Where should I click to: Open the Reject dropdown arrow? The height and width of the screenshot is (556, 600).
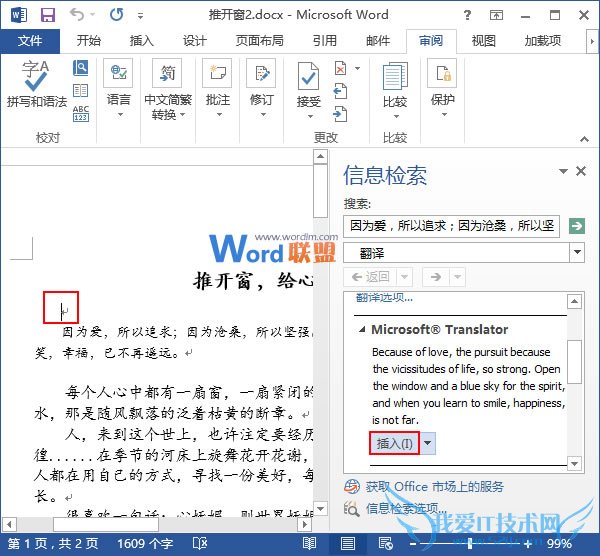357,68
